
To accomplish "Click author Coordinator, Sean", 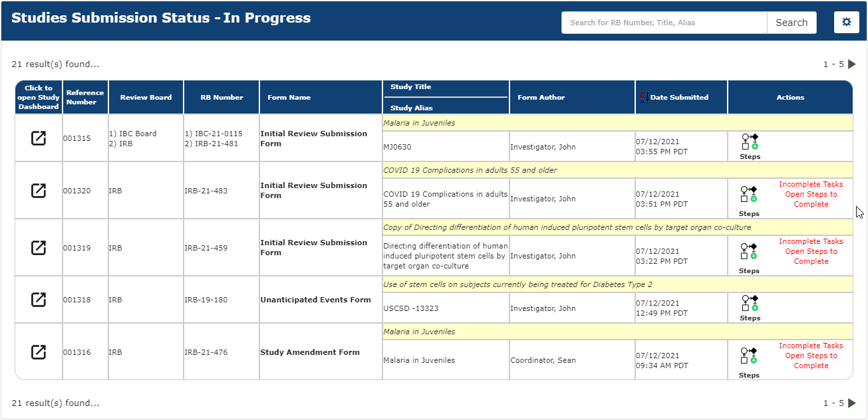I will (x=543, y=360).
